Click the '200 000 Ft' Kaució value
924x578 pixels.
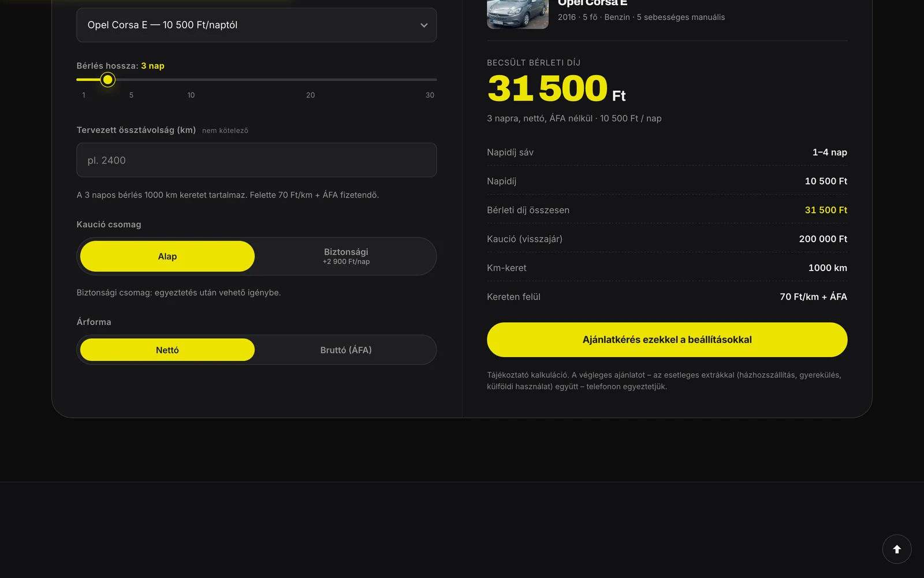[x=823, y=239]
